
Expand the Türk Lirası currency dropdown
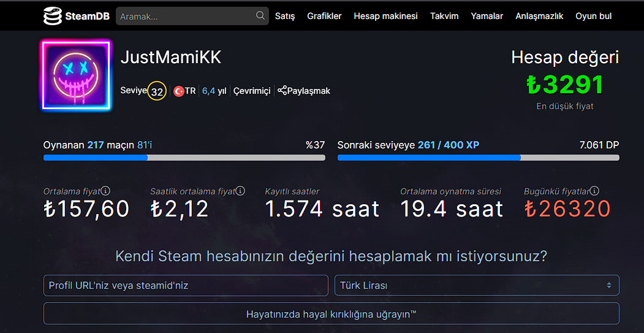click(x=477, y=285)
